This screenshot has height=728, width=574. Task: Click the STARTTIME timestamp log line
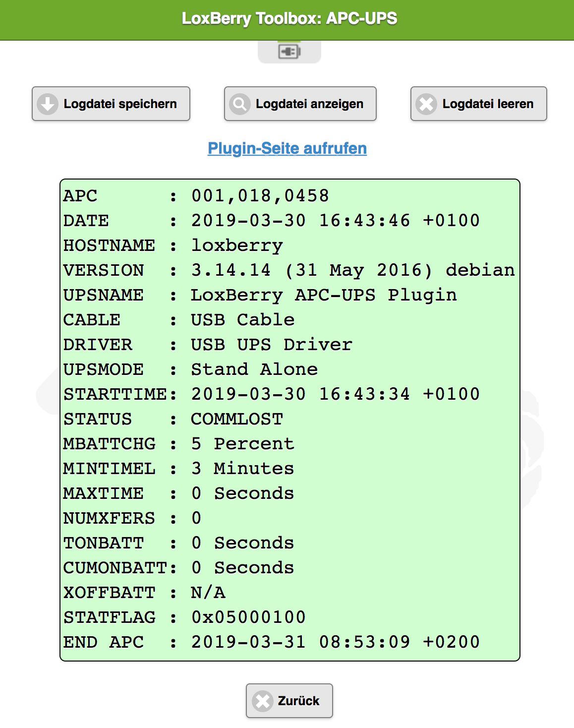tap(271, 394)
